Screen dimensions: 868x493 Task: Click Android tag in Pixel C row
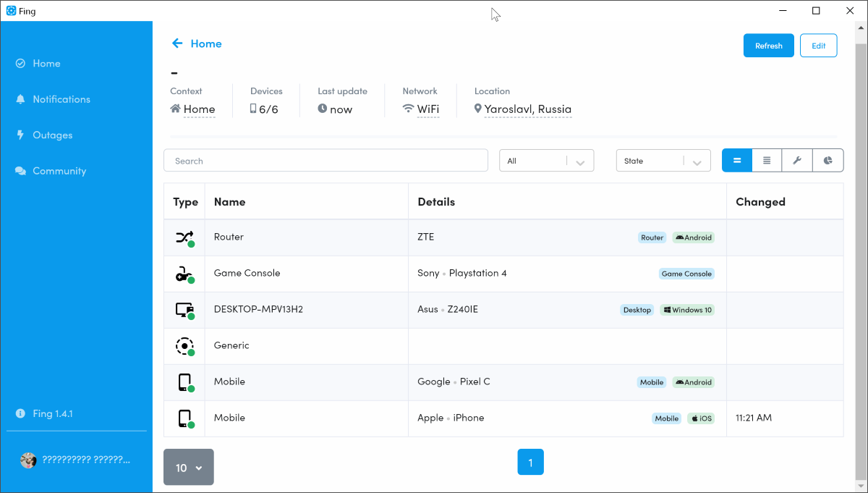[694, 382]
